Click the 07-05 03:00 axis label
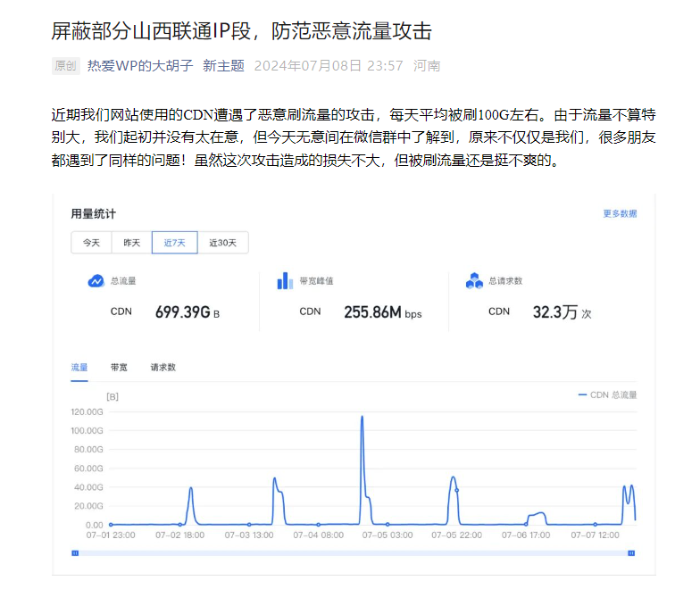The image size is (700, 589). (387, 535)
